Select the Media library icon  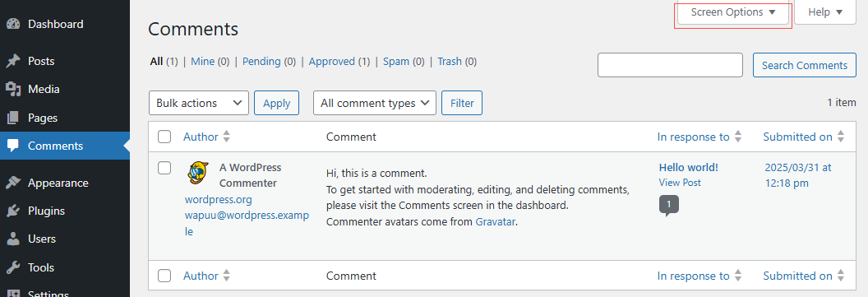[13, 89]
